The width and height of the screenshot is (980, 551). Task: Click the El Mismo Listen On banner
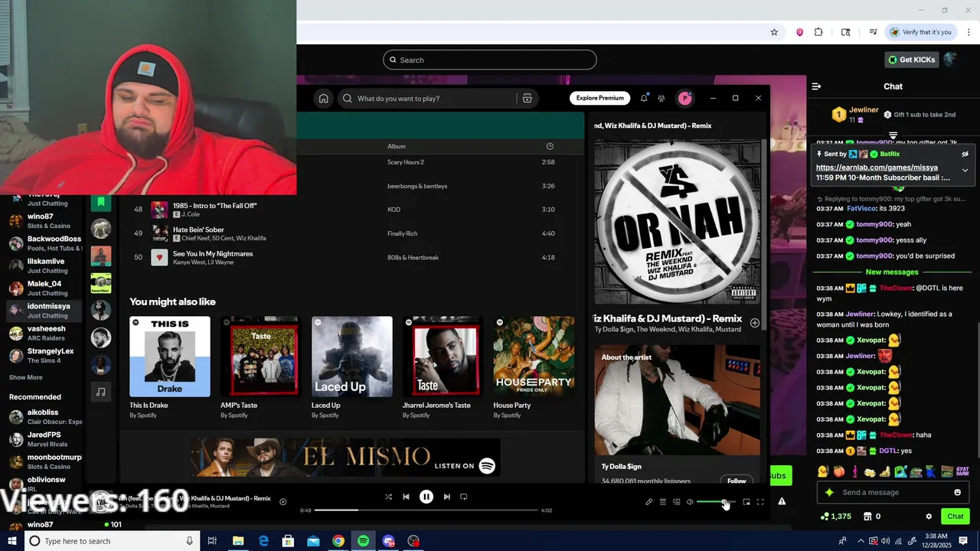click(x=345, y=458)
